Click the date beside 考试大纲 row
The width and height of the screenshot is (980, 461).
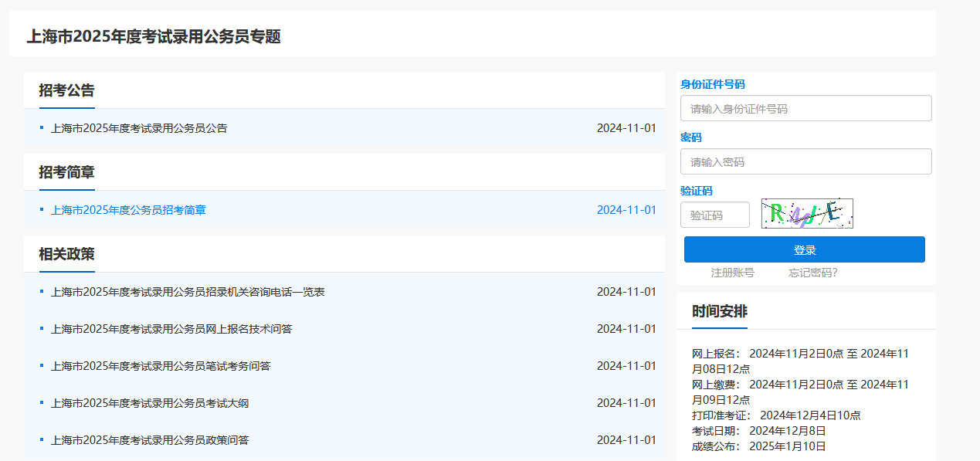(626, 403)
